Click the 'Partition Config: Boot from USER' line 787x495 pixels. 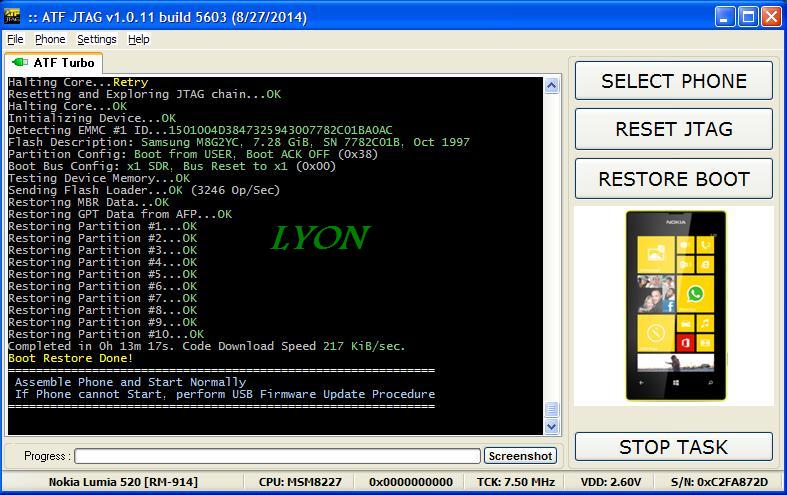(193, 154)
